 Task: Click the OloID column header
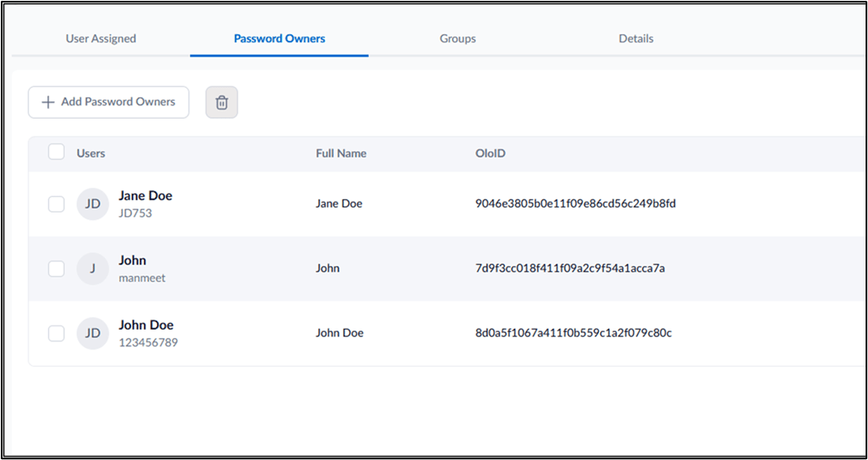click(x=490, y=154)
